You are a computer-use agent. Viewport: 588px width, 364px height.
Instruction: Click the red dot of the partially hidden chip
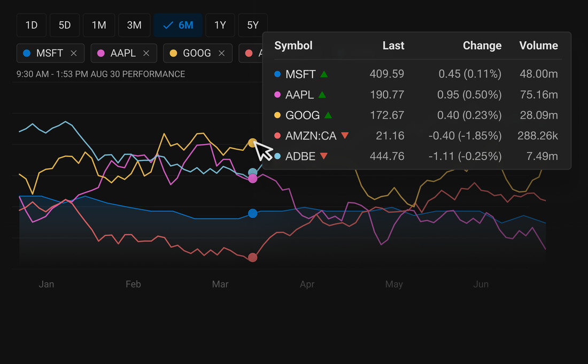click(249, 53)
